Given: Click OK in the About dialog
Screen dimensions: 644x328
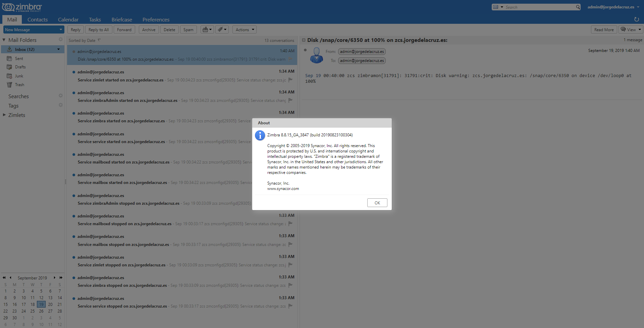Looking at the screenshot, I should point(377,203).
